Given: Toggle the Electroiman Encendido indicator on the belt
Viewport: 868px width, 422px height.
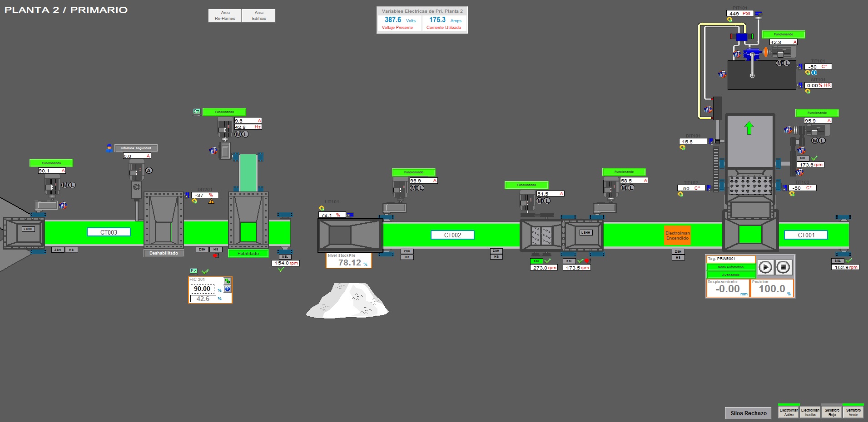Looking at the screenshot, I should point(677,236).
